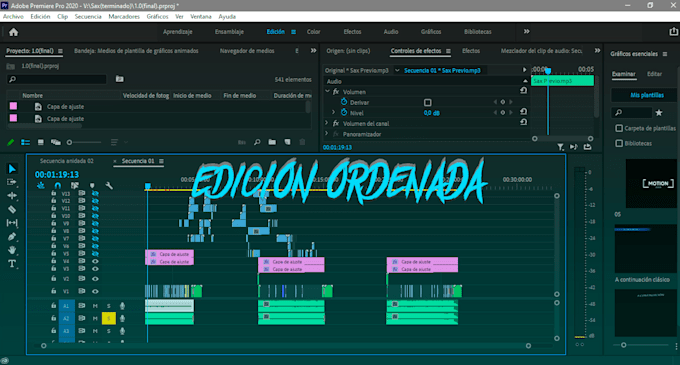Select the Slip tool
The height and width of the screenshot is (365, 680).
pyautogui.click(x=12, y=223)
